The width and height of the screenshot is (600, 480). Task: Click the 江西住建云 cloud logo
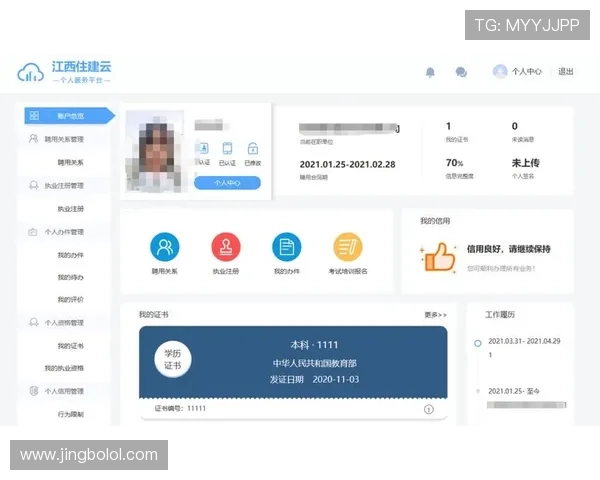[x=30, y=72]
